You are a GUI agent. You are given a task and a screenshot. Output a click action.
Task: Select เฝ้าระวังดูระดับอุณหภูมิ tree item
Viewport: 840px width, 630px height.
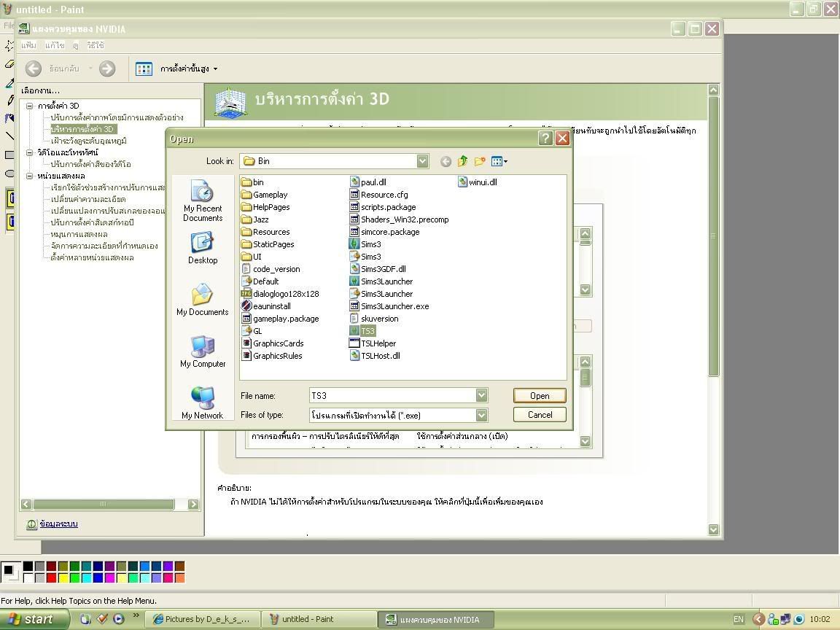click(x=88, y=141)
